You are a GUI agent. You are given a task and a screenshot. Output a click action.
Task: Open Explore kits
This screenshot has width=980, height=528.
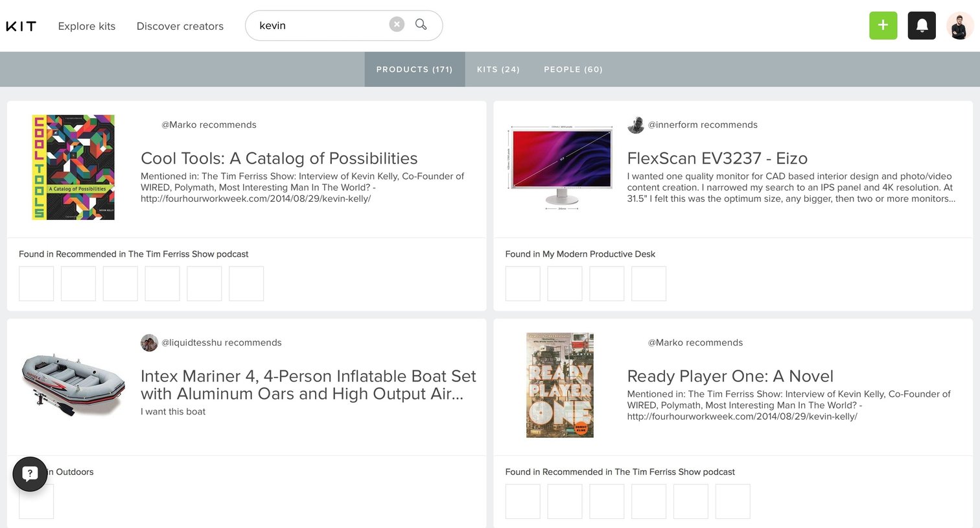click(x=87, y=26)
